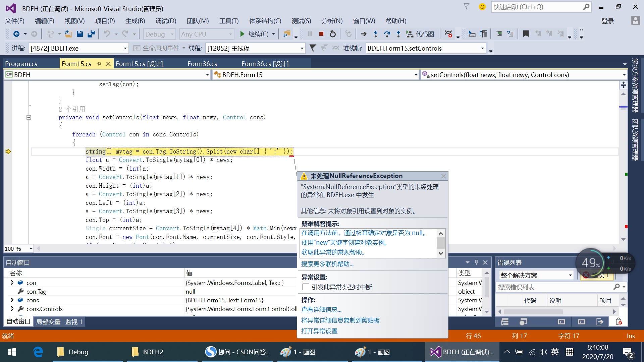The image size is (644, 362).
Task: Open the thread dropdown [12052] 主线程
Action: pos(255,48)
